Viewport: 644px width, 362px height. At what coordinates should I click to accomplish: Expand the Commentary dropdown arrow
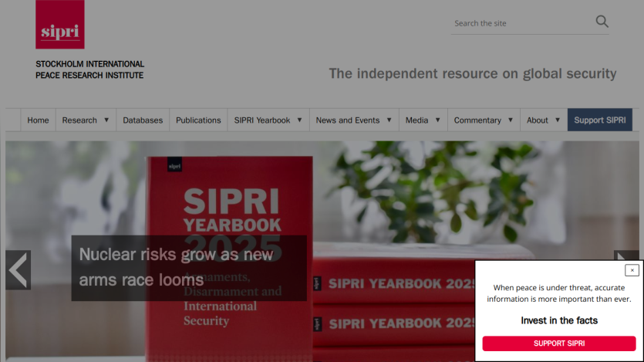coord(511,120)
